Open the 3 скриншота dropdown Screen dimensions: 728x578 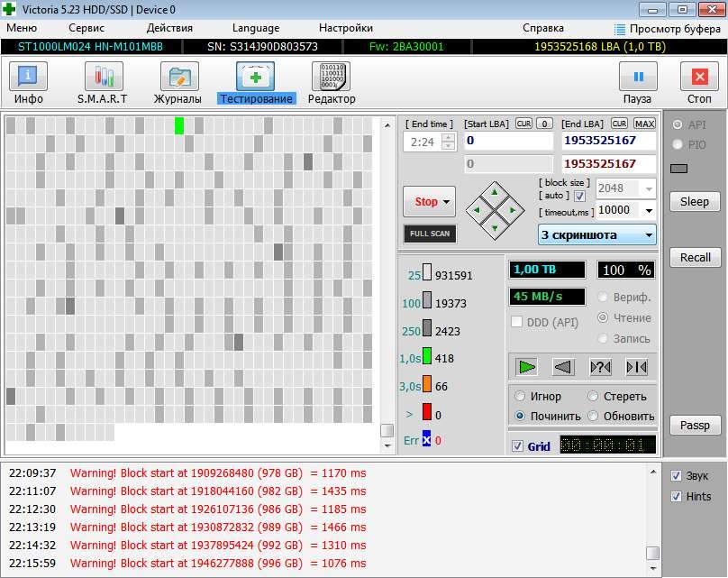tap(647, 235)
